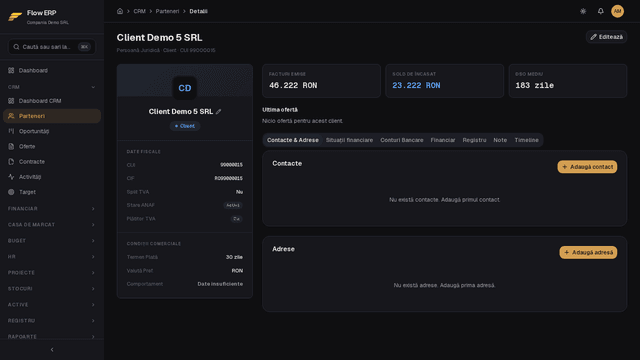This screenshot has height=360, width=640.
Task: Click the Plătitor TVA badge
Action: [x=237, y=219]
